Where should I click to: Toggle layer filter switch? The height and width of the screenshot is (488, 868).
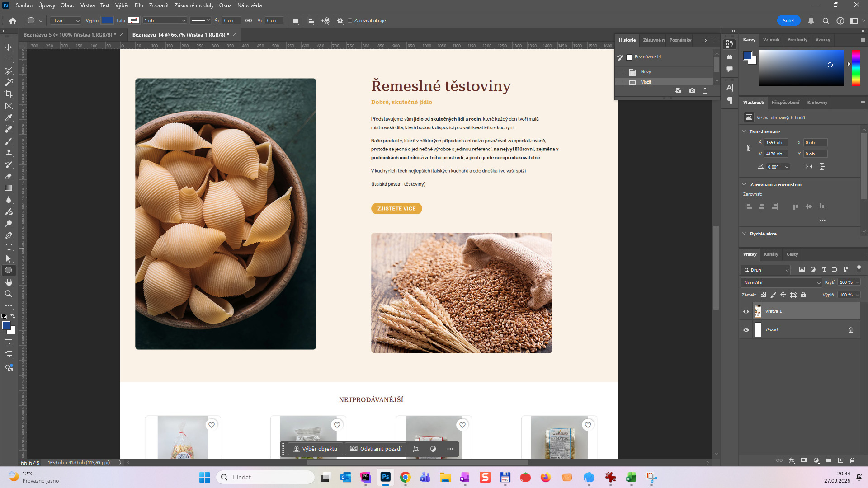(x=859, y=269)
